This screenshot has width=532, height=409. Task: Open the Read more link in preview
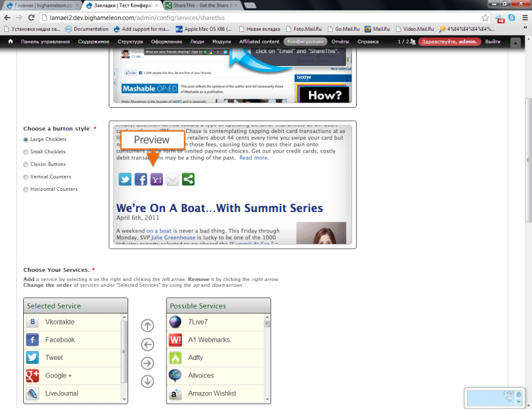(x=254, y=157)
